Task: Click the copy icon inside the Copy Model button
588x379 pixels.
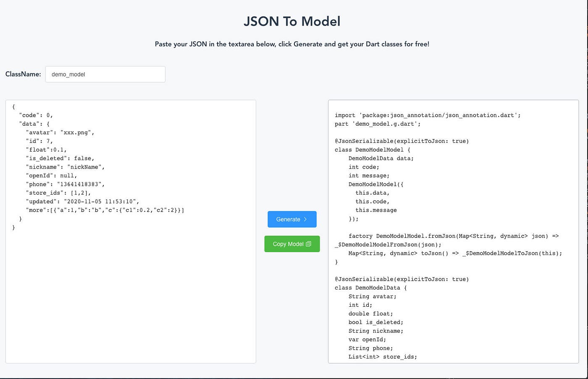Action: point(307,244)
